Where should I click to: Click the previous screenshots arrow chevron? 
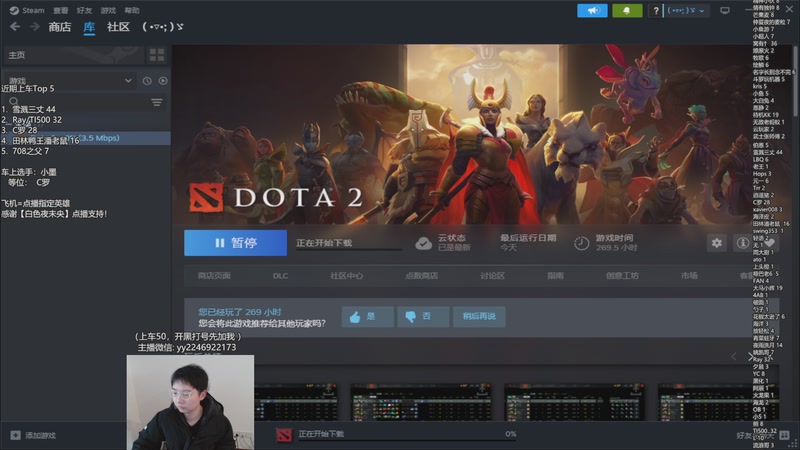pos(734,357)
